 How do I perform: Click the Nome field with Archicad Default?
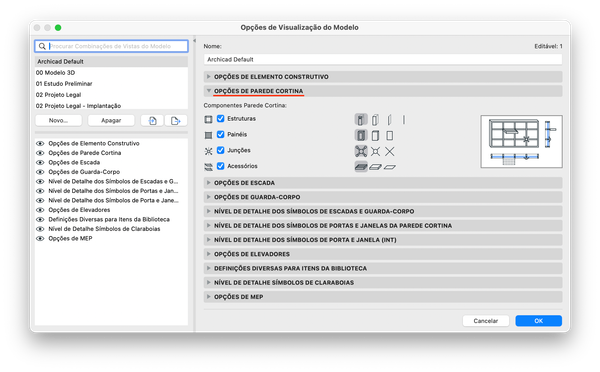tap(383, 59)
